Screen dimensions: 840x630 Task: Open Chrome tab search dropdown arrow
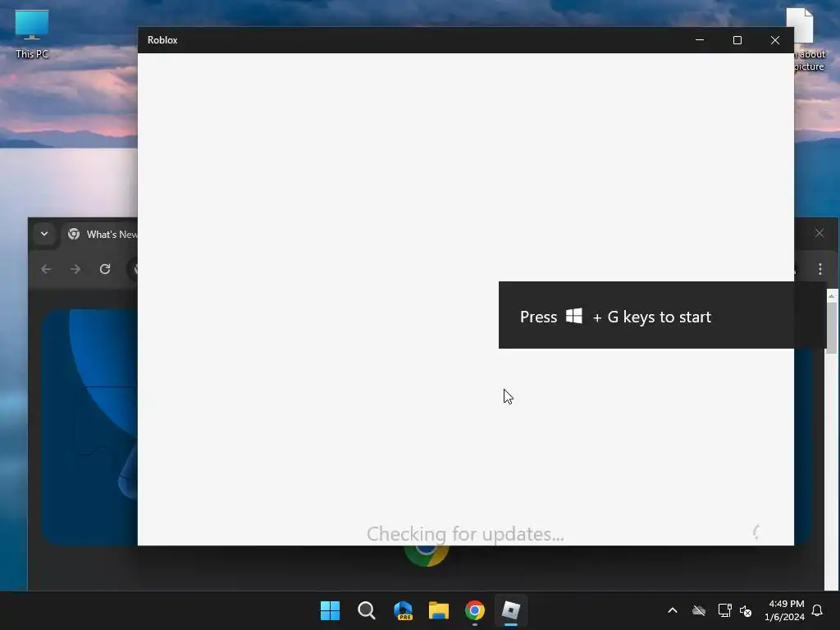(44, 234)
